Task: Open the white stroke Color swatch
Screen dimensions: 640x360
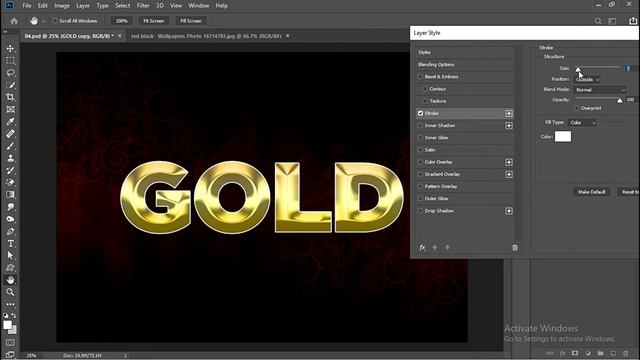Action: (x=563, y=137)
